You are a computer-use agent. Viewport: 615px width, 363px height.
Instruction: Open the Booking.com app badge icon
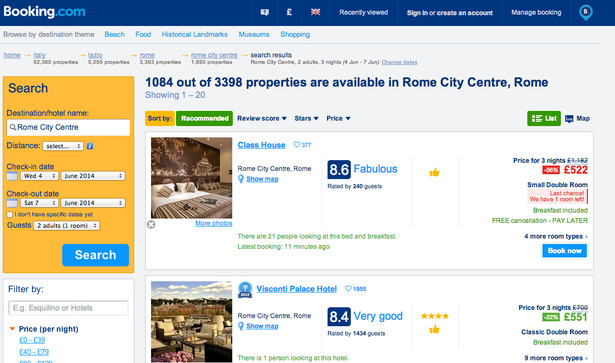point(586,13)
